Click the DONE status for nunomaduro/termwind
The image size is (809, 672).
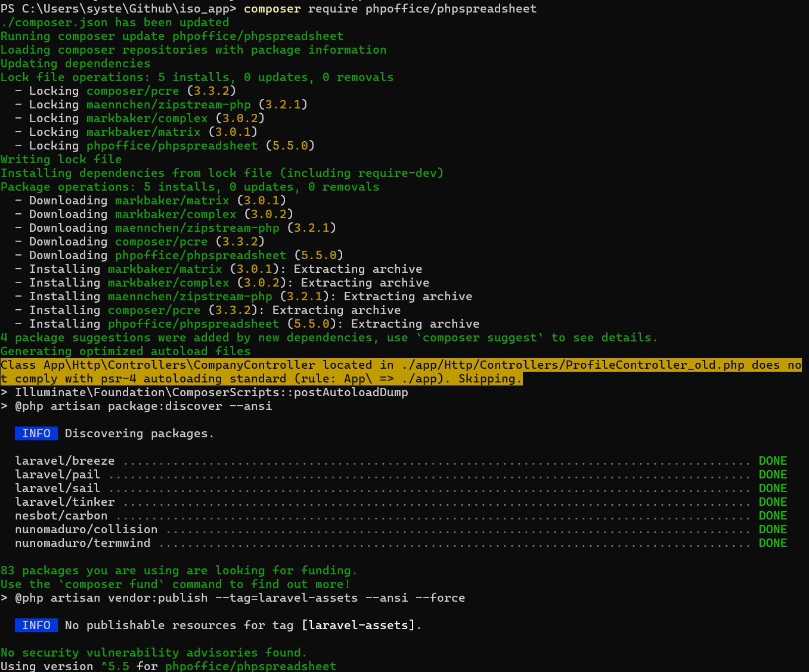click(x=773, y=543)
